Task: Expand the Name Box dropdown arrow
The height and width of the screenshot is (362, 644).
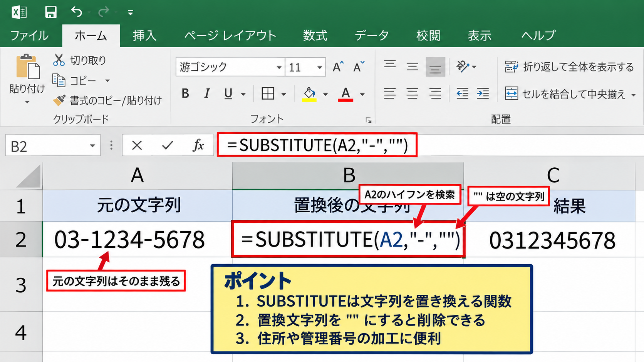Action: coord(92,146)
